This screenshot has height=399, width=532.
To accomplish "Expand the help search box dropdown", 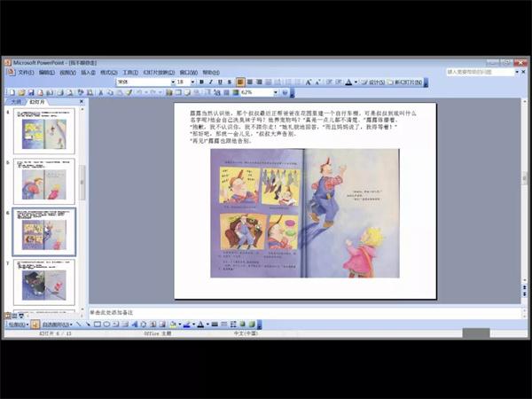I will [517, 72].
